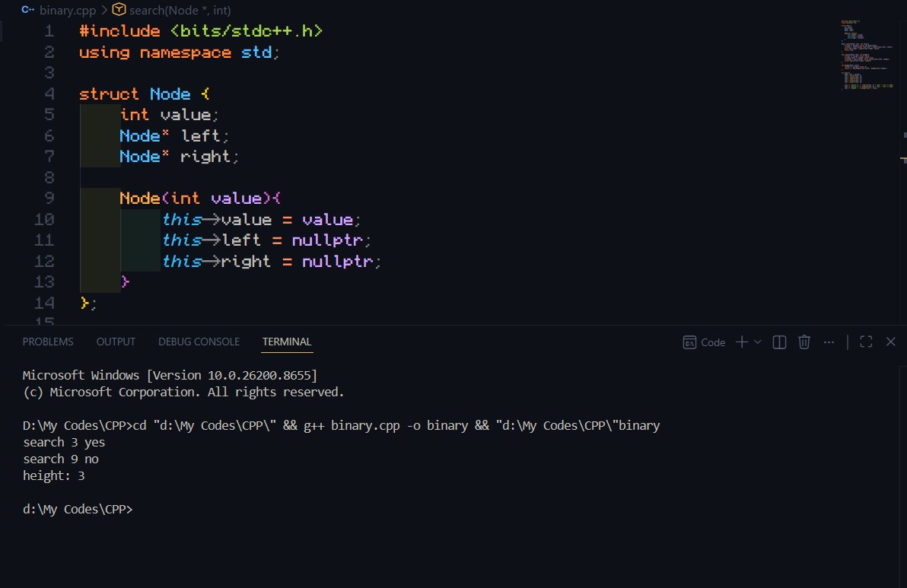This screenshot has height=588, width=907.
Task: Click 'height: 3' terminal output
Action: pyautogui.click(x=54, y=476)
